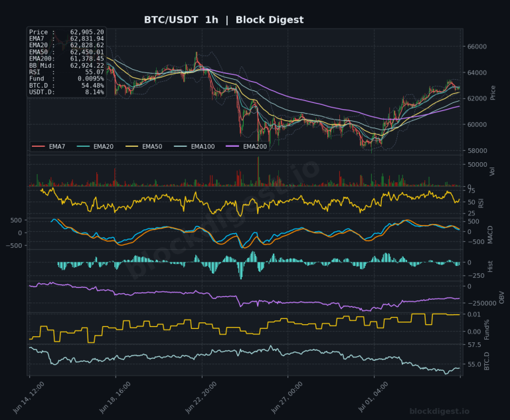This screenshot has height=420, width=510.
Task: Click the 57.5 BTC.D axis tick
Action: [x=474, y=344]
